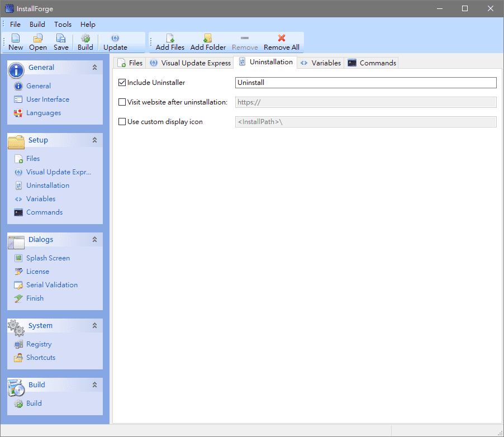Open the Splash Screen dialog link

pyautogui.click(x=48, y=258)
